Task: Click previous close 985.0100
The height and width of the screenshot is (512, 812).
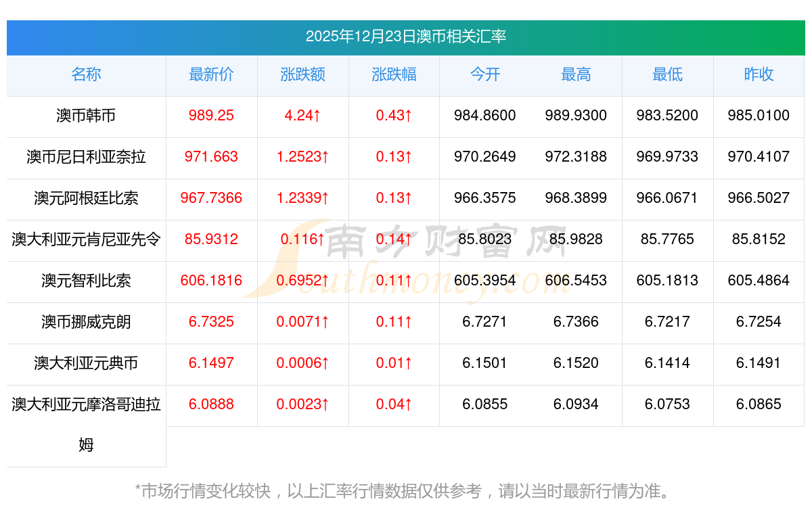Action: tap(759, 116)
